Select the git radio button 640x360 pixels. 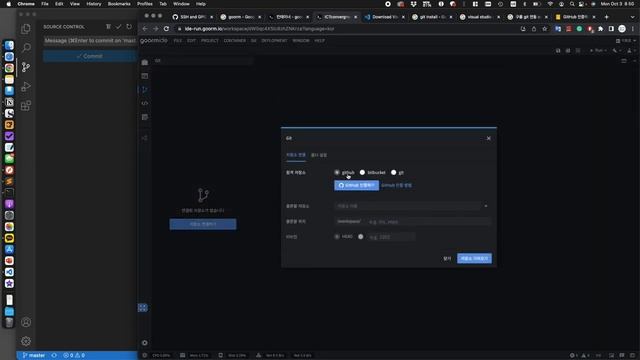point(393,173)
